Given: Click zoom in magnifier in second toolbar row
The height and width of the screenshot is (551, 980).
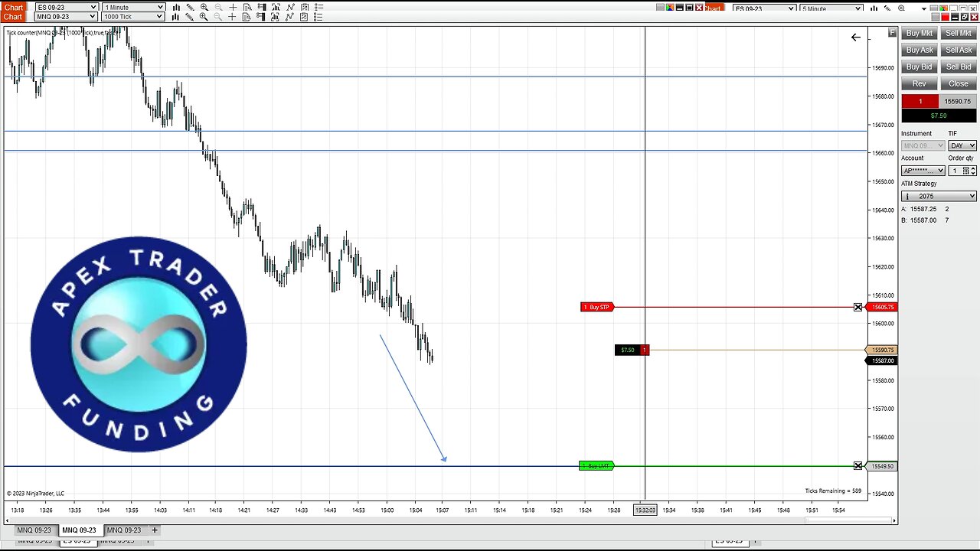Looking at the screenshot, I should pyautogui.click(x=204, y=16).
